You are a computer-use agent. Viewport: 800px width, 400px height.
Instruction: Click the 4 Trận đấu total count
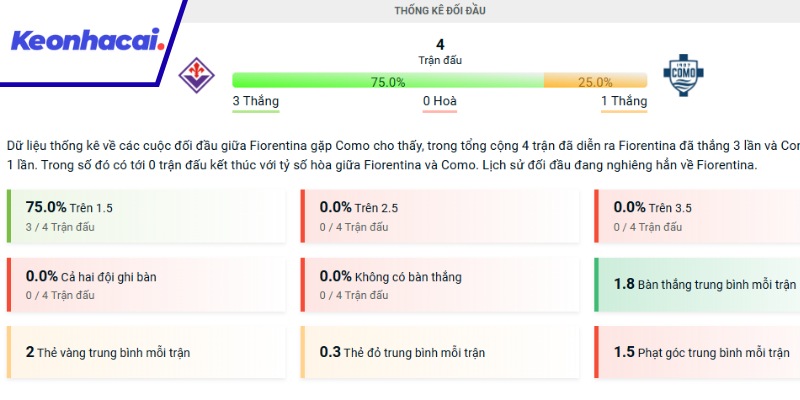pyautogui.click(x=440, y=51)
